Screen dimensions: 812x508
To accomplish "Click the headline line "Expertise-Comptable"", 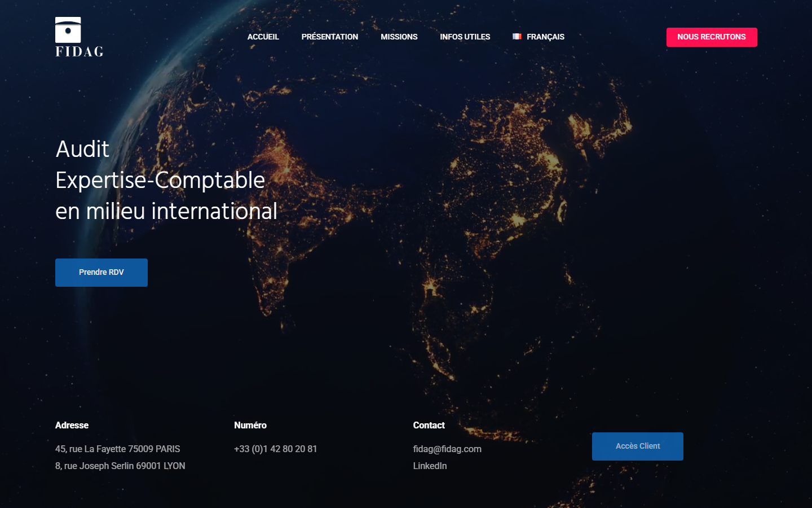I will click(160, 180).
